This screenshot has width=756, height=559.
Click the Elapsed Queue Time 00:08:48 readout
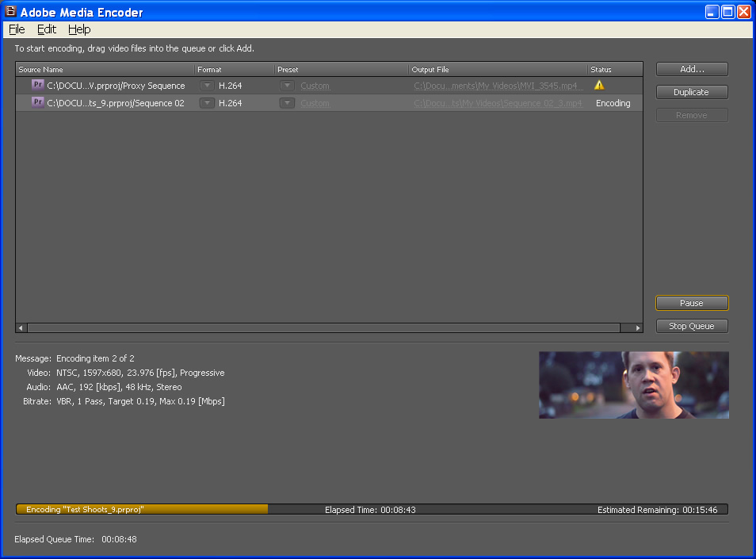(76, 539)
